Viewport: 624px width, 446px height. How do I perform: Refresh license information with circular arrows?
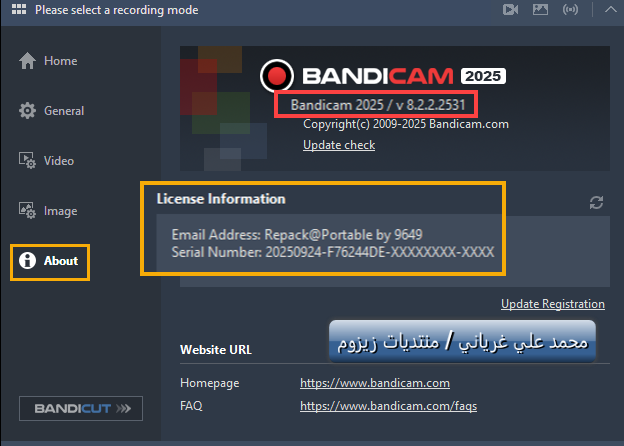(596, 202)
